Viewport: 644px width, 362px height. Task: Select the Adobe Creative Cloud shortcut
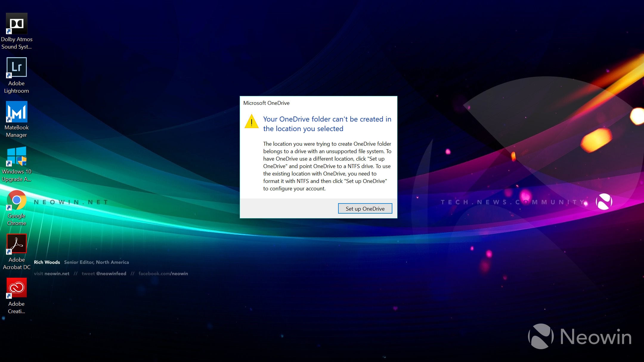tap(17, 288)
